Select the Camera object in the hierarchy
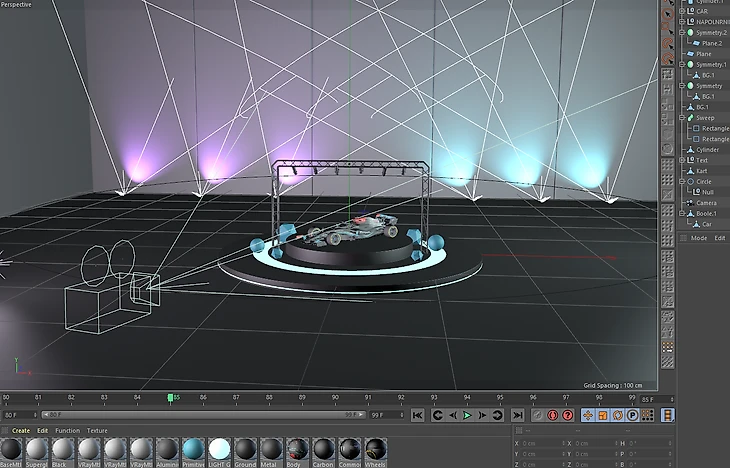Viewport: 730px width, 468px height. (x=706, y=203)
